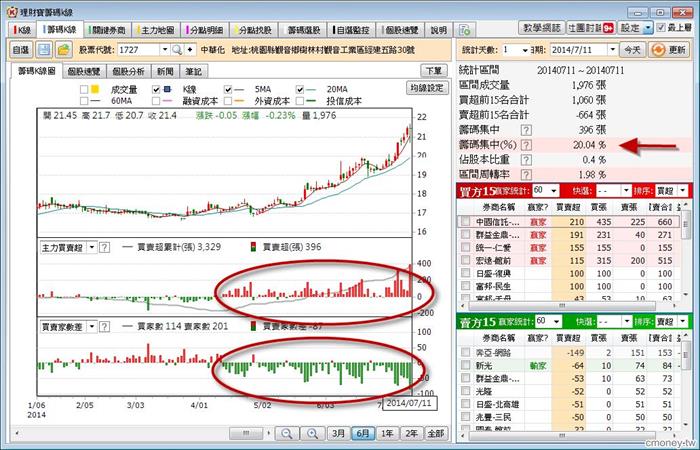This screenshot has height=450, width=700.
Task: Open the 統計天數 dropdown
Action: [x=525, y=50]
